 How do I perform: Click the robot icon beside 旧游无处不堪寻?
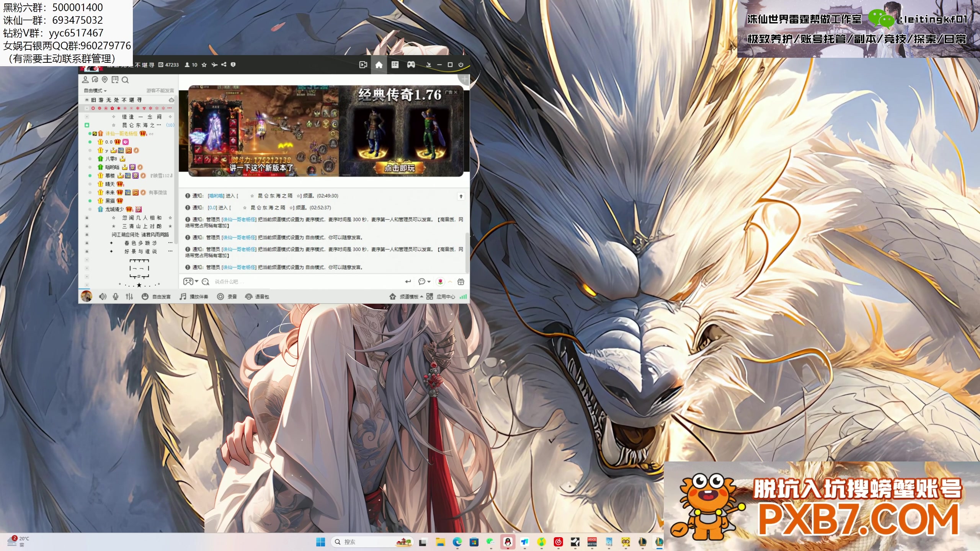click(171, 100)
